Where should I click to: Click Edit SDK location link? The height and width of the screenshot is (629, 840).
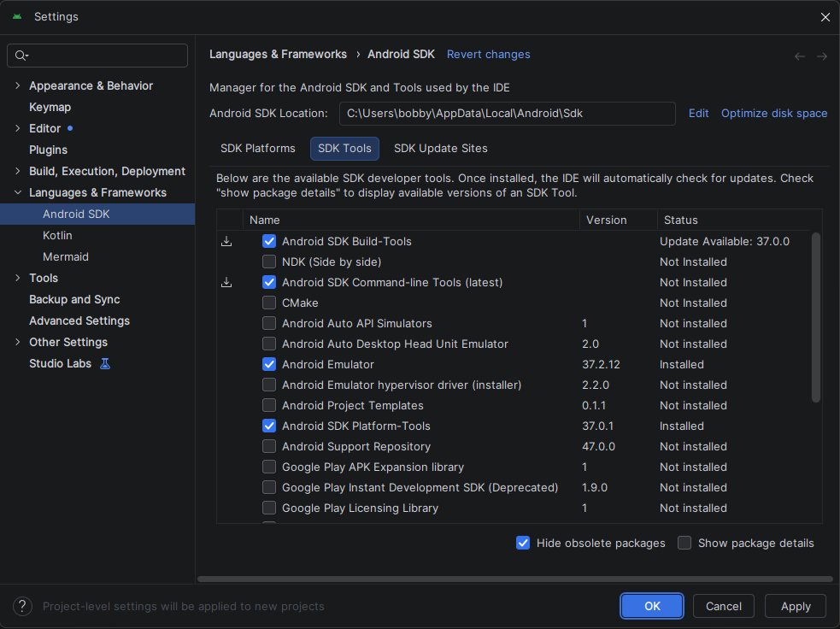point(698,113)
